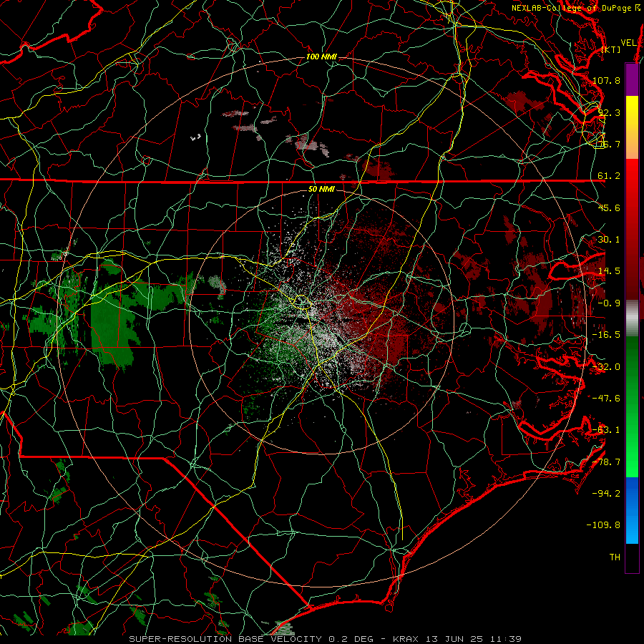This screenshot has height=644, width=644.
Task: Select the green segment of color scale
Action: (632, 406)
